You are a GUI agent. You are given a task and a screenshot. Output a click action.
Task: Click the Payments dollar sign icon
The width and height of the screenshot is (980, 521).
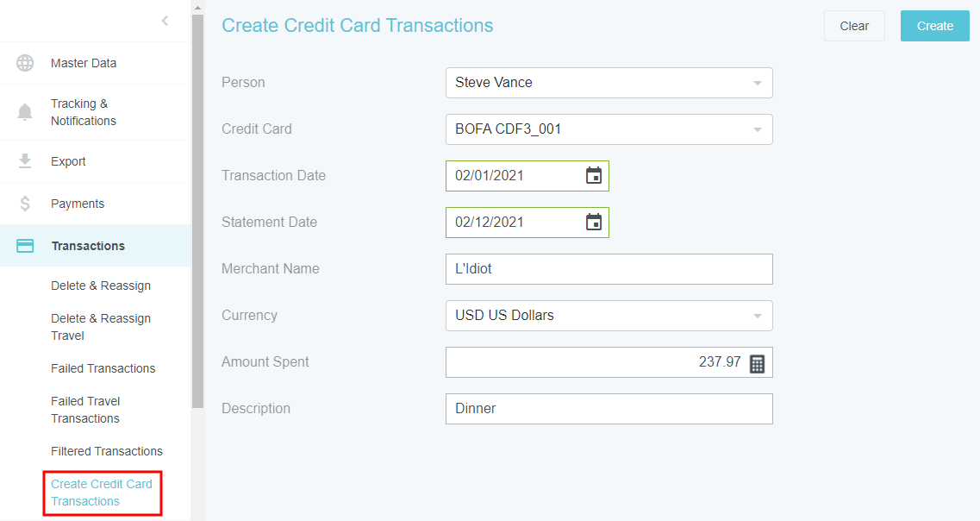25,204
